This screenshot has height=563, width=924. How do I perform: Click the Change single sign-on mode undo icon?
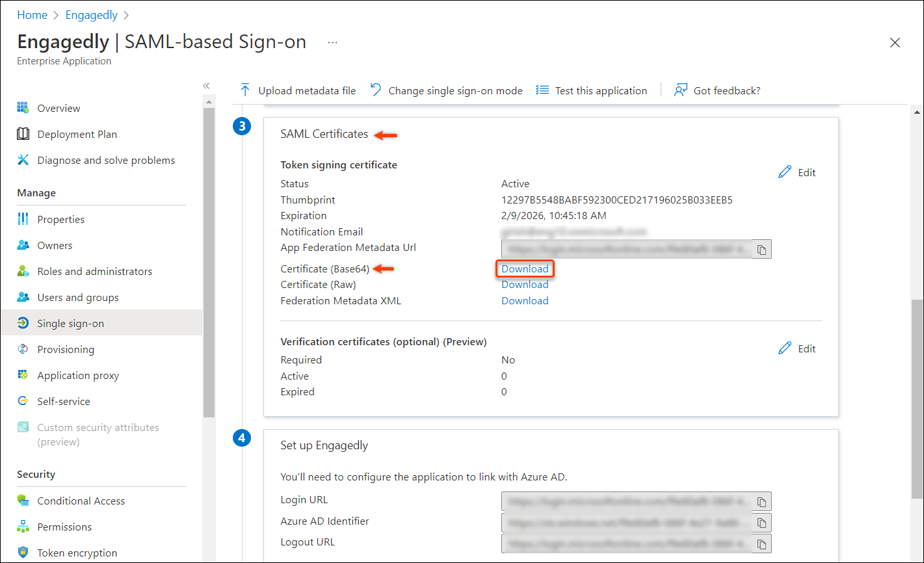coord(375,90)
